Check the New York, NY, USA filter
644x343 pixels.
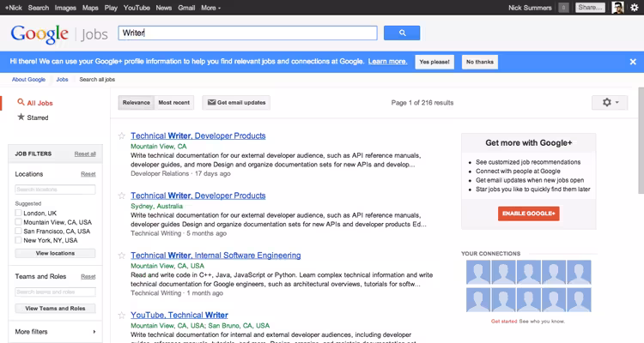[18, 240]
